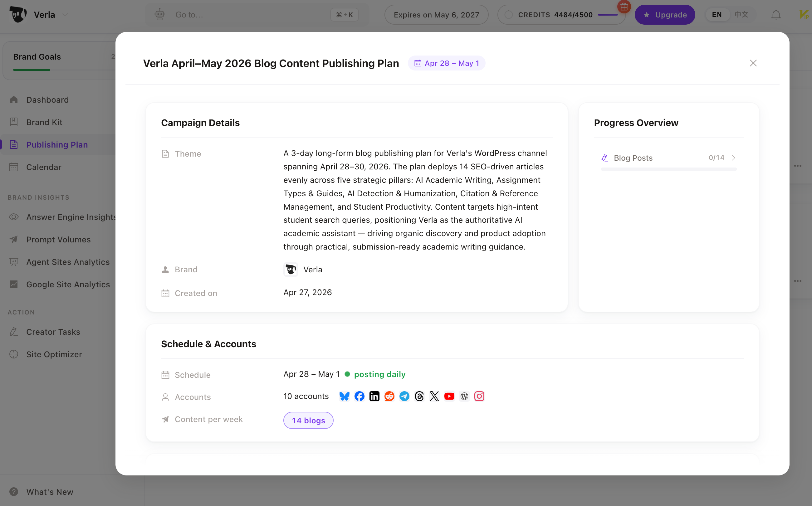Open Answer Engine Insights
Screen dimensions: 812x506
coord(71,217)
